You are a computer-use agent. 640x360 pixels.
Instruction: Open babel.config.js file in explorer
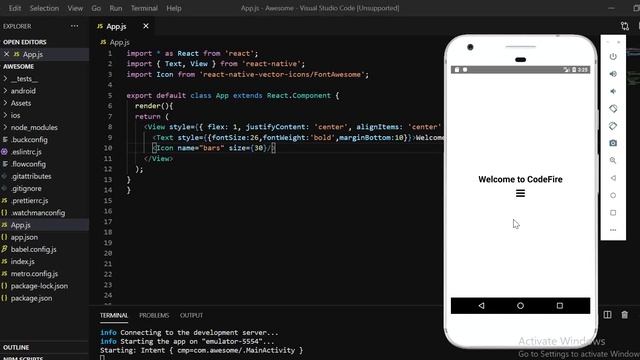[x=33, y=249]
